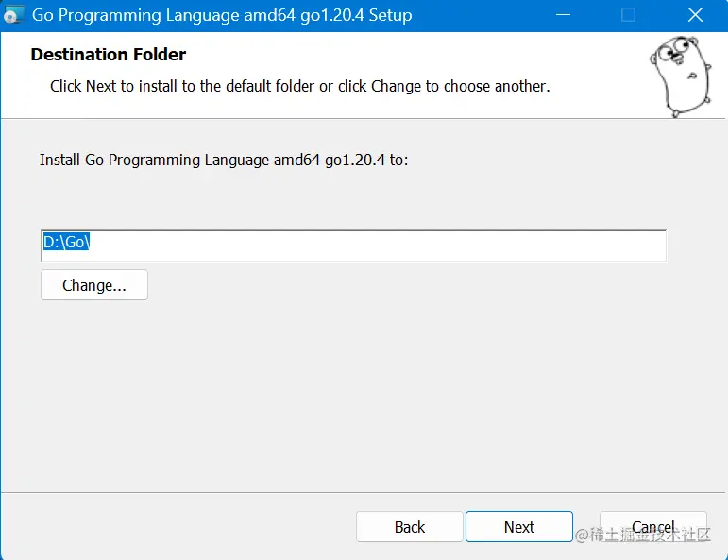Cancel the Go setup

click(x=652, y=527)
